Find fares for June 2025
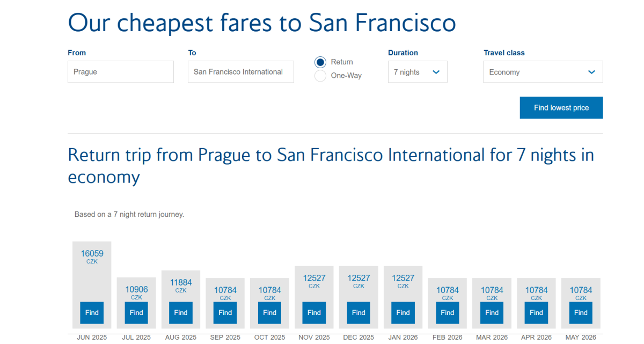This screenshot has height=344, width=644. 92,313
